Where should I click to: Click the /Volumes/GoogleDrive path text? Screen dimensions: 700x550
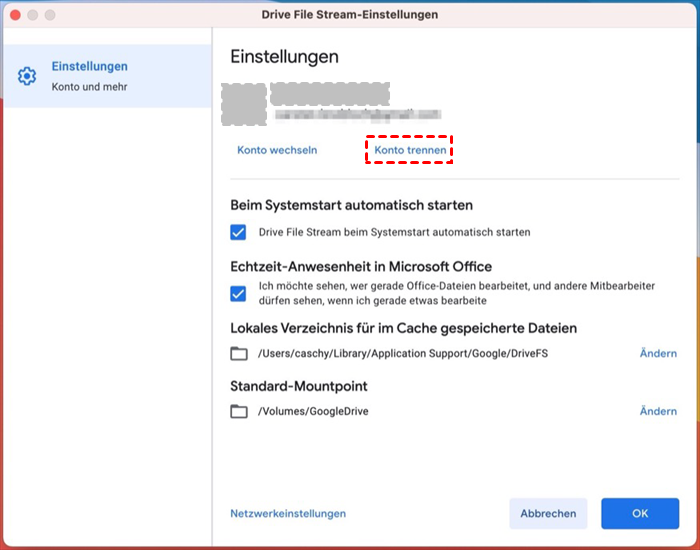point(313,412)
